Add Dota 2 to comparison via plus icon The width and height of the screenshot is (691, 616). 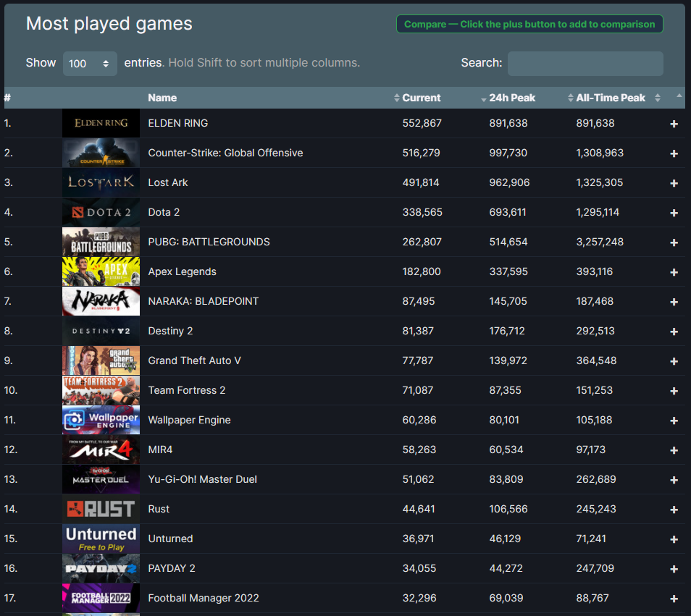pyautogui.click(x=674, y=213)
